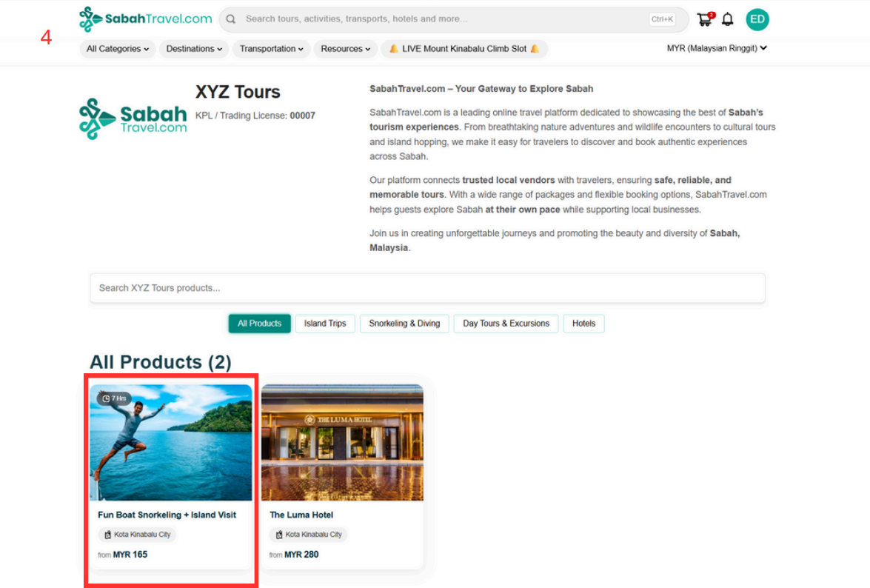The height and width of the screenshot is (588, 870).
Task: Click the search magnifier icon
Action: pyautogui.click(x=232, y=19)
